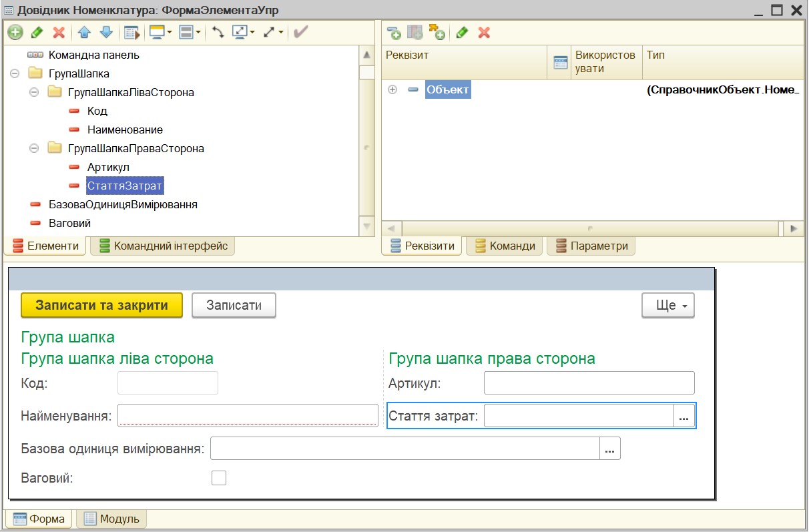Click the Код input field
This screenshot has width=809, height=532.
(x=168, y=383)
